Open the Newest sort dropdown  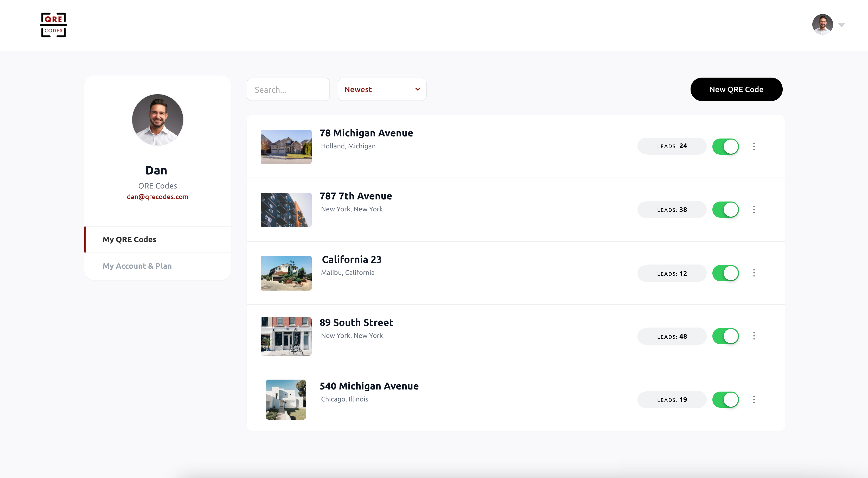coord(382,89)
